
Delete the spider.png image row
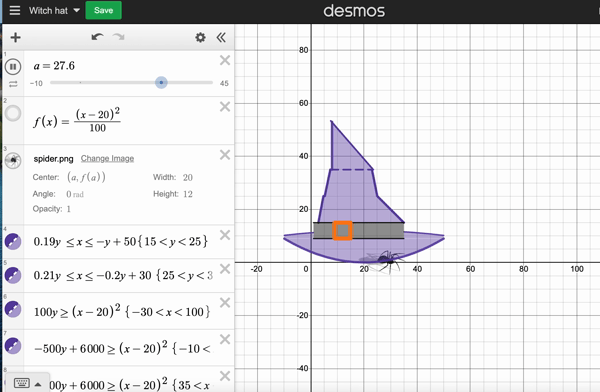[225, 155]
